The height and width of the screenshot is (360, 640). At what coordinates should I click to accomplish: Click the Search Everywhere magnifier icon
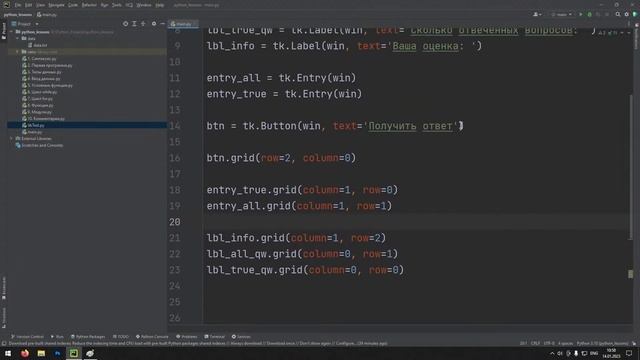tap(618, 14)
